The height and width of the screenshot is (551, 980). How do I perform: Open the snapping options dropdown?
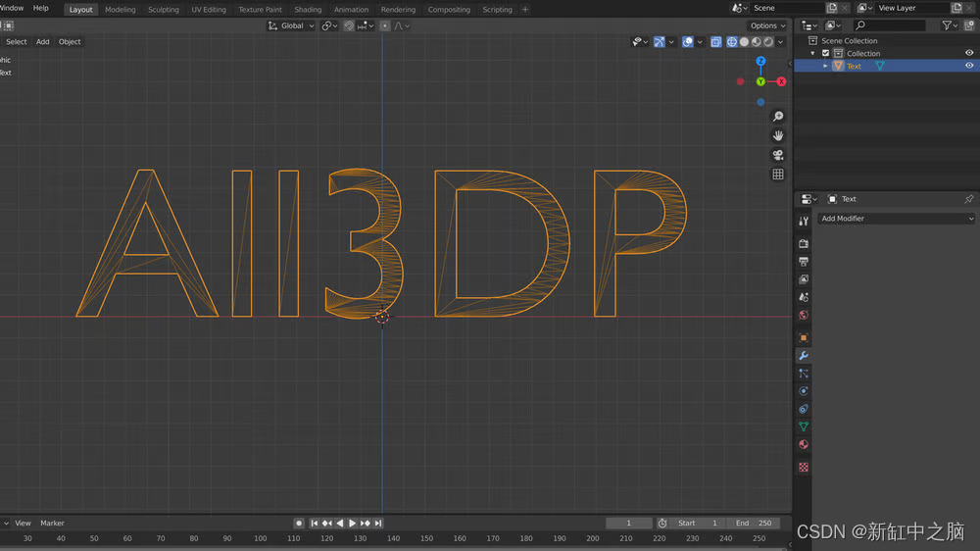pos(366,25)
